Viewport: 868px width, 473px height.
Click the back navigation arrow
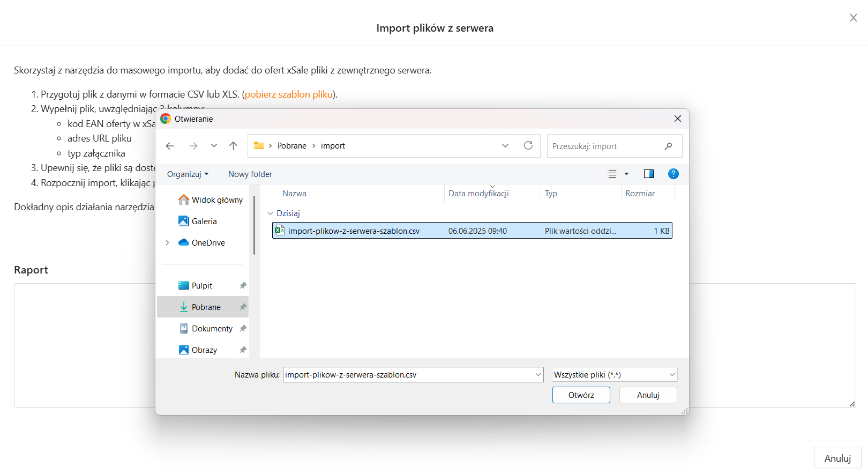coord(170,146)
